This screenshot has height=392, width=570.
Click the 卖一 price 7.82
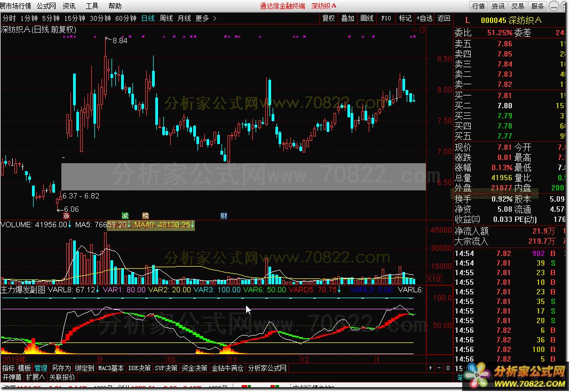[504, 84]
